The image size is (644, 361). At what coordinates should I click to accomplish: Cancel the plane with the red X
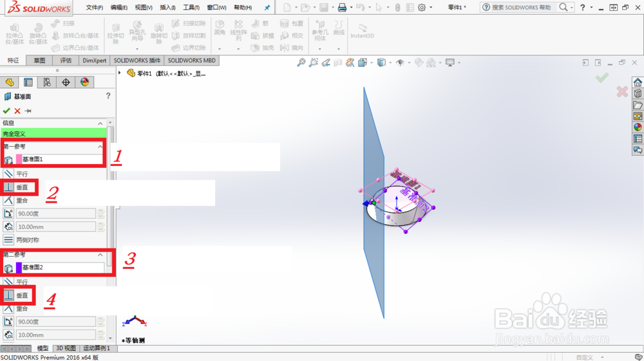17,111
